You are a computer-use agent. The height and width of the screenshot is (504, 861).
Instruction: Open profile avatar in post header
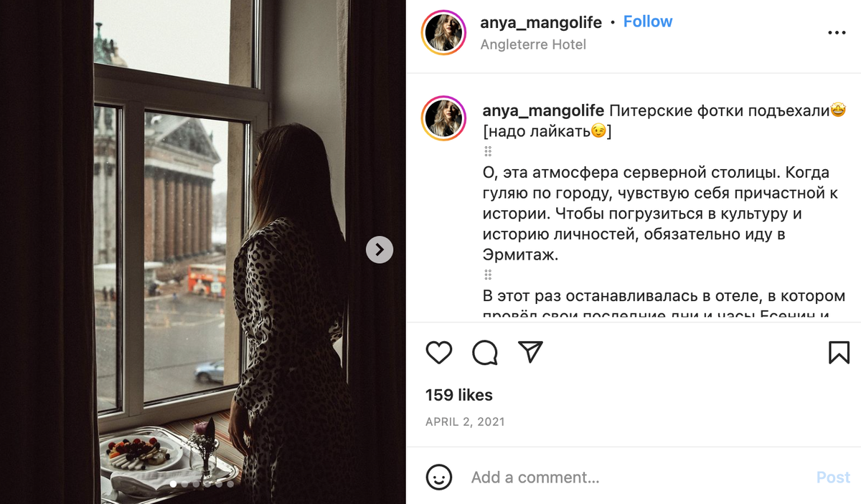click(444, 33)
